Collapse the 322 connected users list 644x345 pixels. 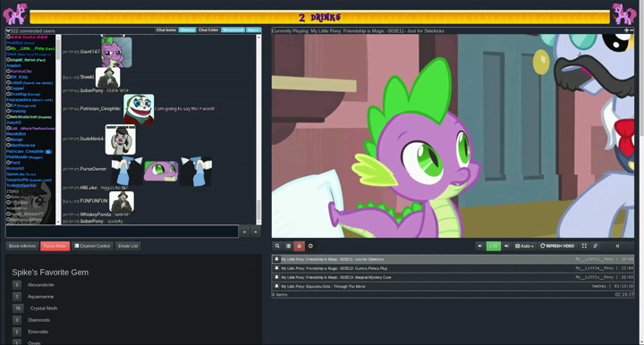click(8, 30)
